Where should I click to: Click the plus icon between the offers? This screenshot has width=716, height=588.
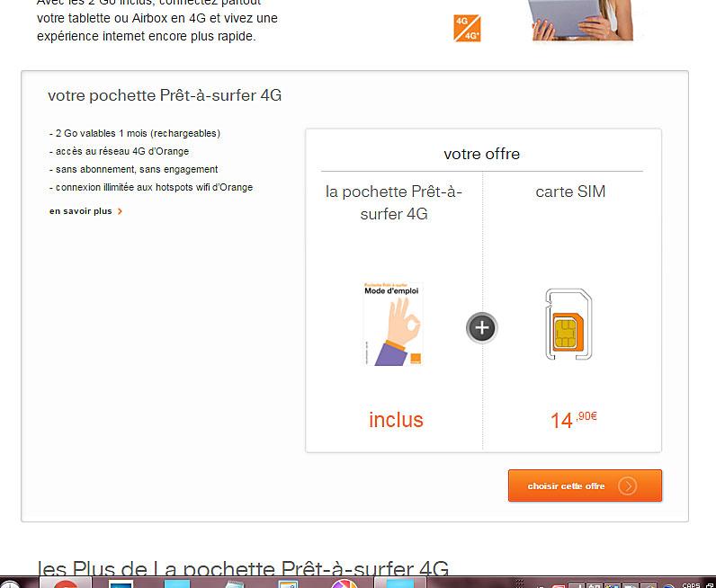point(482,327)
